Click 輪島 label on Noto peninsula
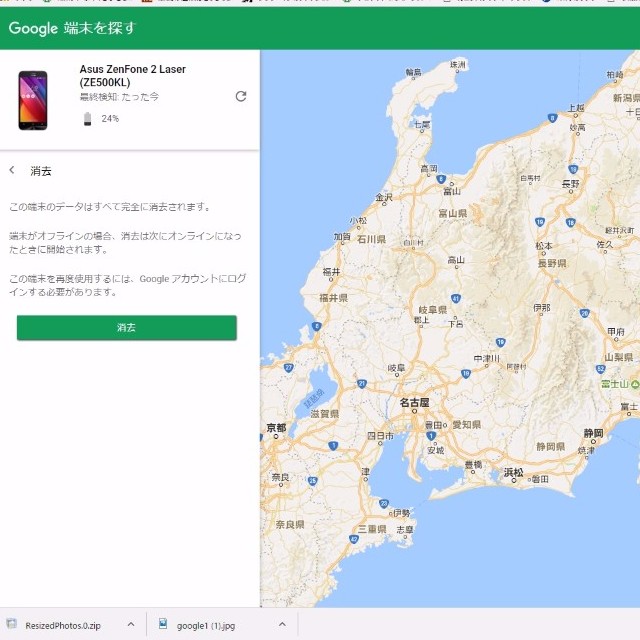 click(x=413, y=72)
